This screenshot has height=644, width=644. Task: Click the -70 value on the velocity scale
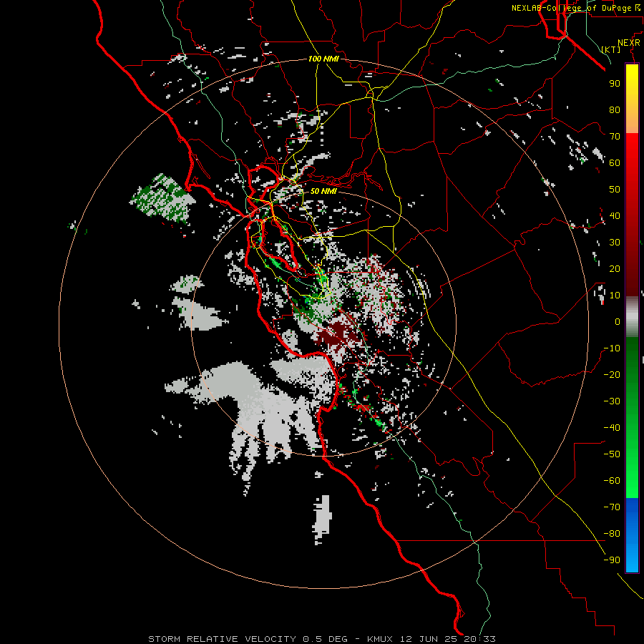pyautogui.click(x=612, y=507)
